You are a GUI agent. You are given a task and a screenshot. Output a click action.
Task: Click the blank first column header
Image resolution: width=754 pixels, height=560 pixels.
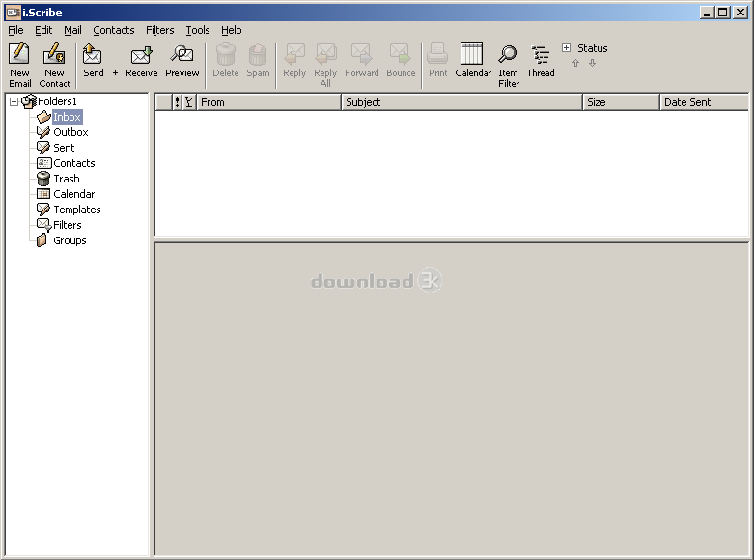(163, 102)
